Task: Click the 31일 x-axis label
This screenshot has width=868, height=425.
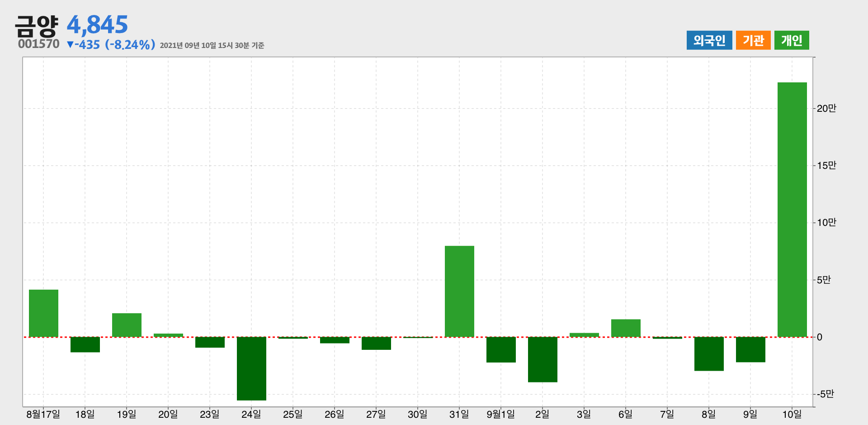Action: point(459,414)
